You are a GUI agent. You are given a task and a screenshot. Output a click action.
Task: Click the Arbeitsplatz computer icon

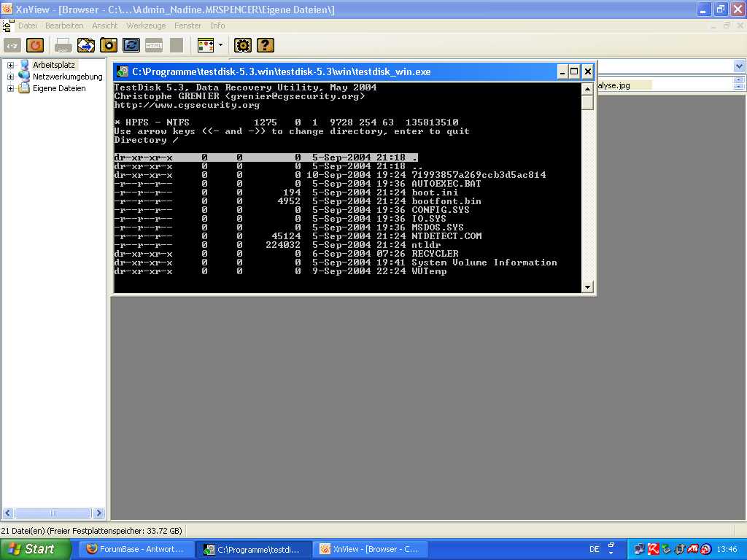point(24,65)
